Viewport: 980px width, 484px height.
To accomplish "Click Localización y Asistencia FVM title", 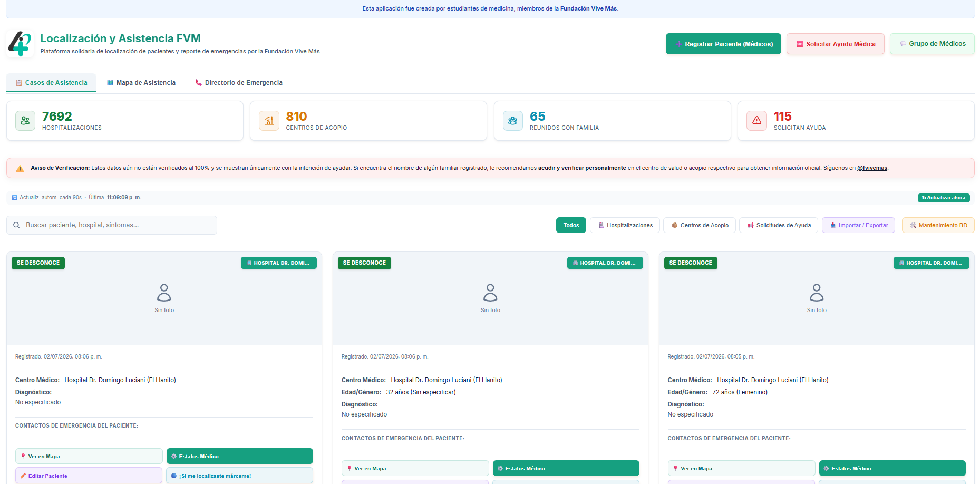I will pos(121,38).
